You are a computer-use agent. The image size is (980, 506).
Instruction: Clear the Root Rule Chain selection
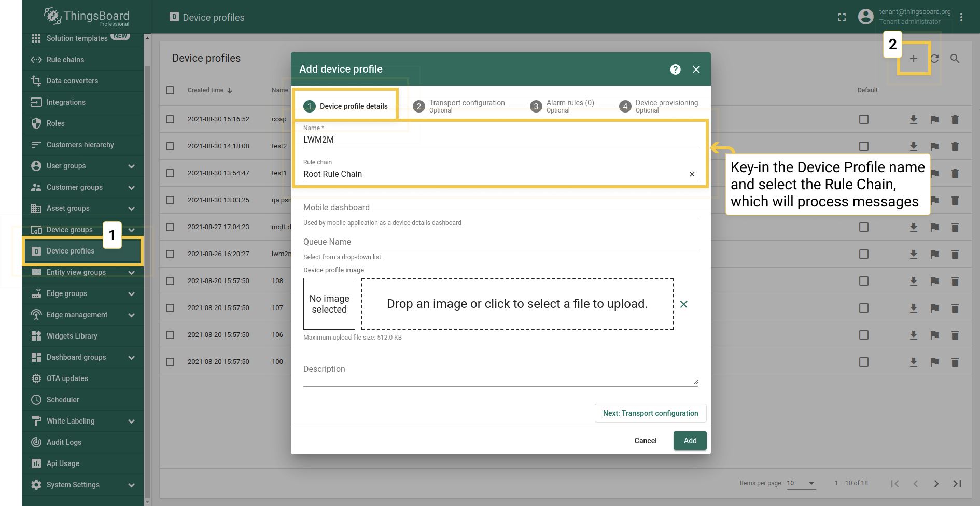[692, 174]
